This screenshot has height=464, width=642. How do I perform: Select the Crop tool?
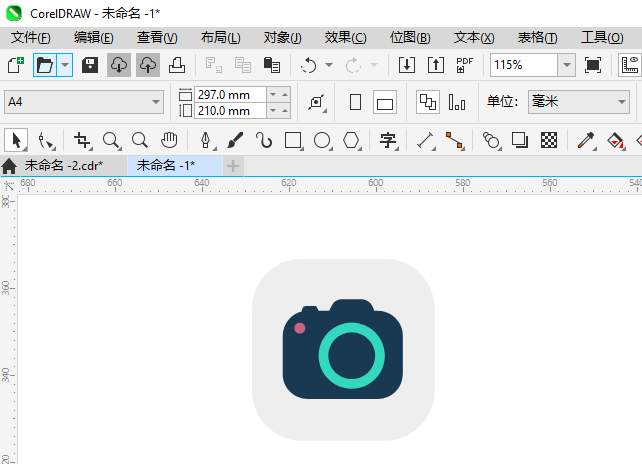[82, 140]
